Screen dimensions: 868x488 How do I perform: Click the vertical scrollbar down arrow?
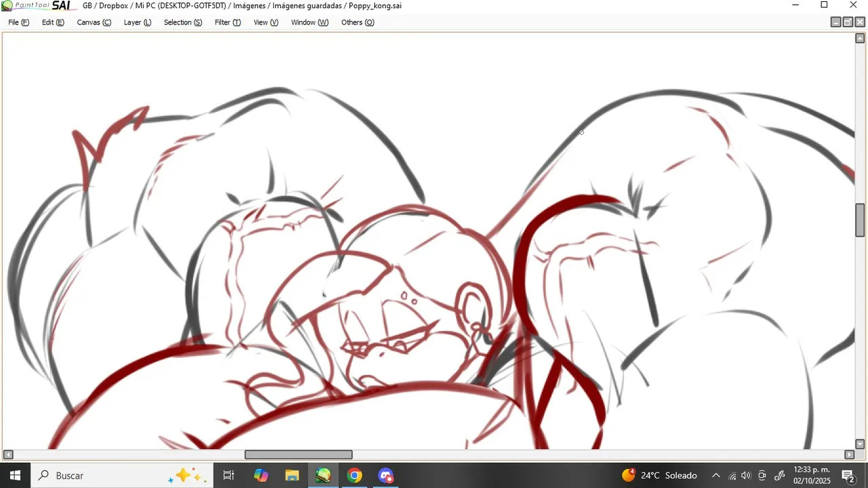860,445
